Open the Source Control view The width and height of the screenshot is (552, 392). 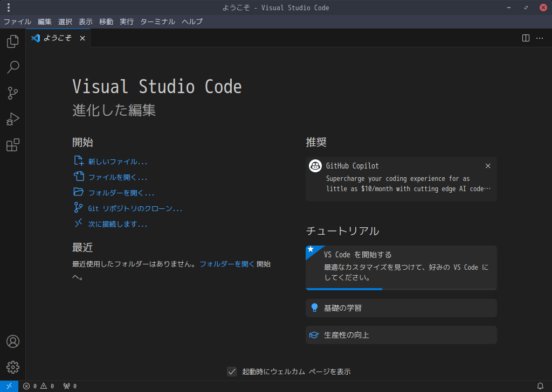(x=13, y=93)
